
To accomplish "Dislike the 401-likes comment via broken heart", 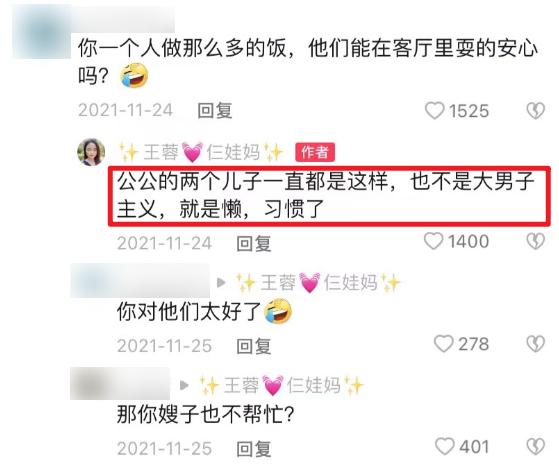I will tap(535, 447).
